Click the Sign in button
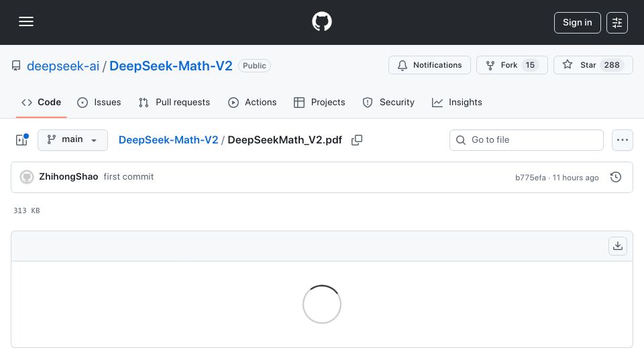644x362 pixels. (577, 23)
